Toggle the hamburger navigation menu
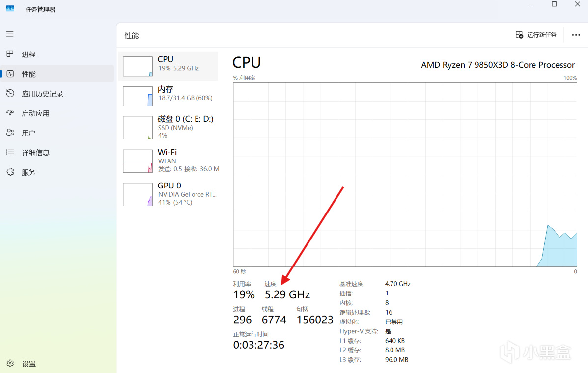588x373 pixels. (10, 34)
